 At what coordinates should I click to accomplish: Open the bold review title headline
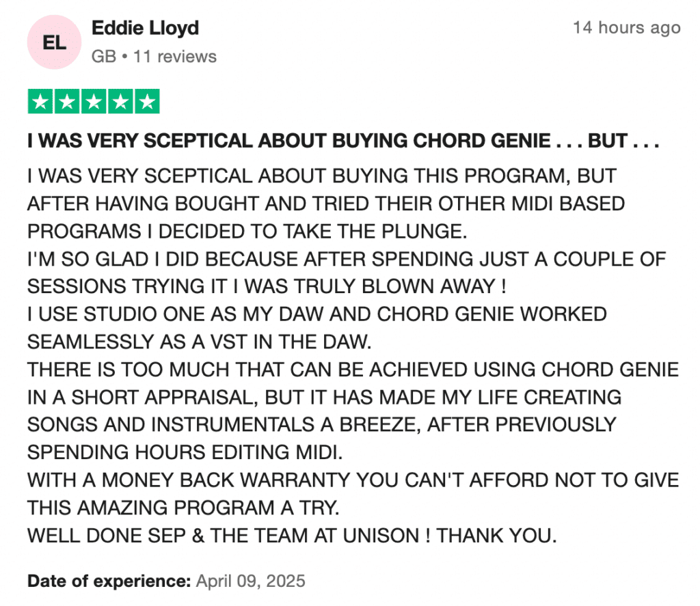(x=343, y=141)
